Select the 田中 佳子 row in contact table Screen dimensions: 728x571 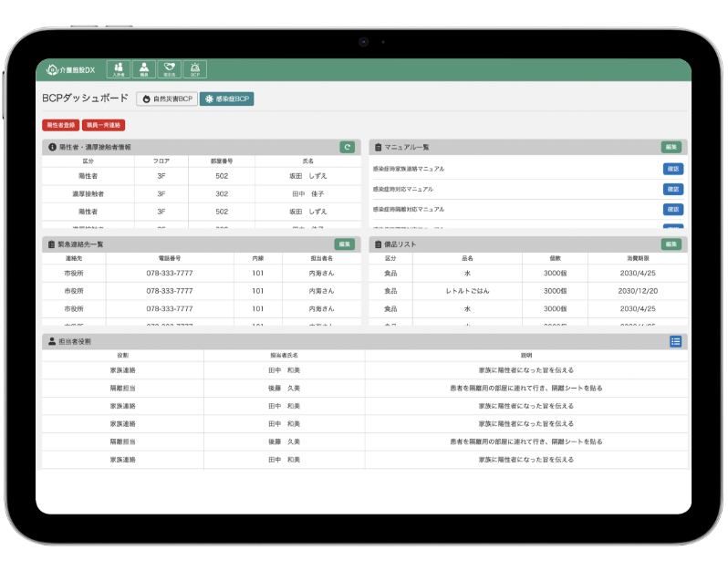202,193
